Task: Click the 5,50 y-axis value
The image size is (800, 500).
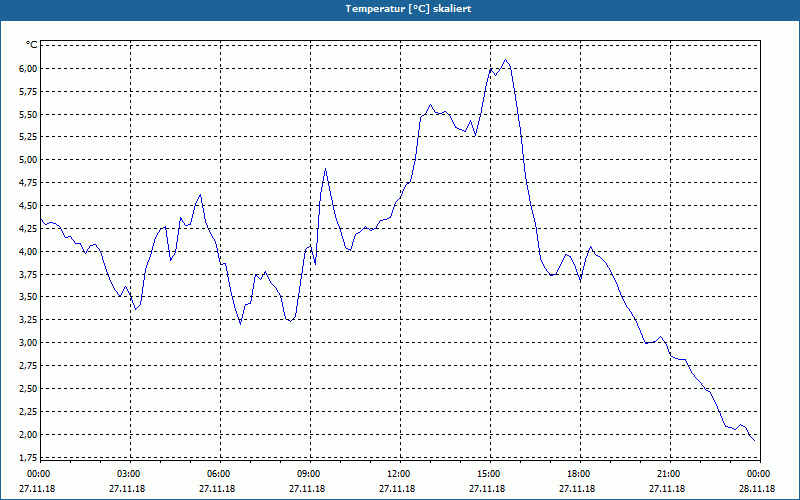Action: coord(29,115)
